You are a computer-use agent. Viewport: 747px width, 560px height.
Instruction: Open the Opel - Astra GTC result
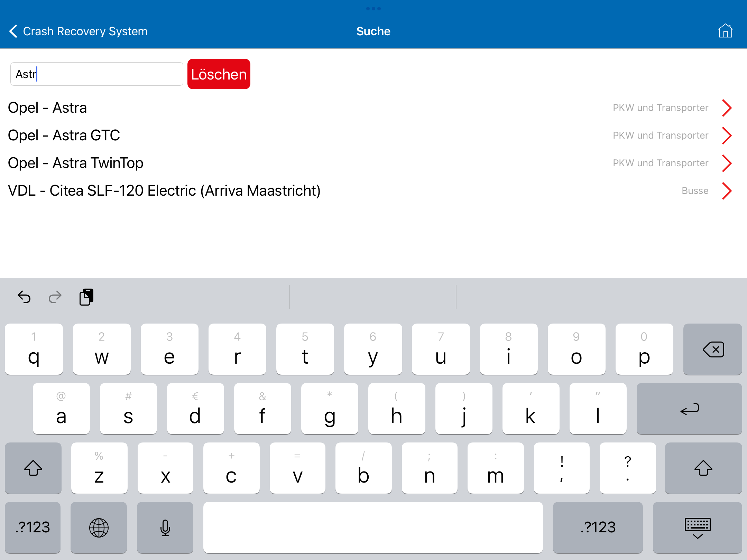click(x=373, y=136)
